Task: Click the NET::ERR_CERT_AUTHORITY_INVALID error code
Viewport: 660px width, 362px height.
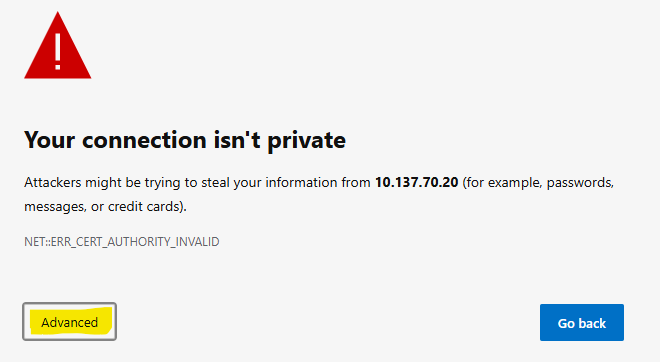Action: (x=122, y=242)
